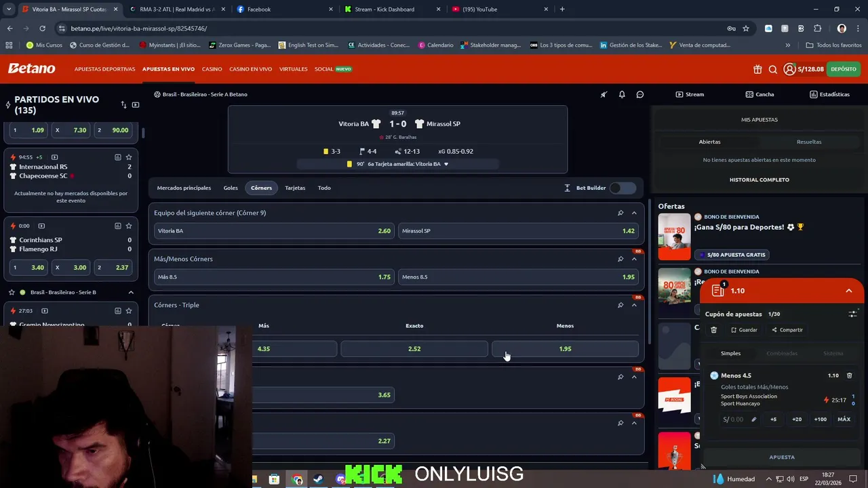Open the gift promotions icon in header
Viewport: 868px width, 488px height.
coord(757,69)
